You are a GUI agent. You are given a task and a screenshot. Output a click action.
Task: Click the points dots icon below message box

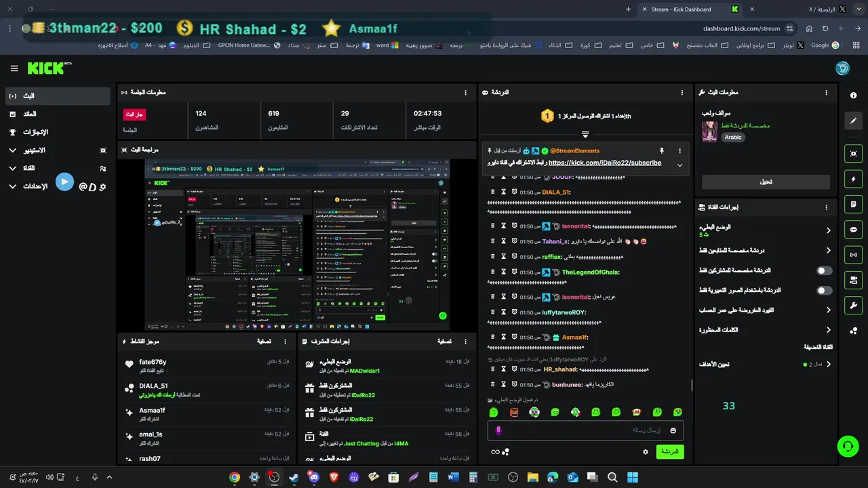point(506,452)
